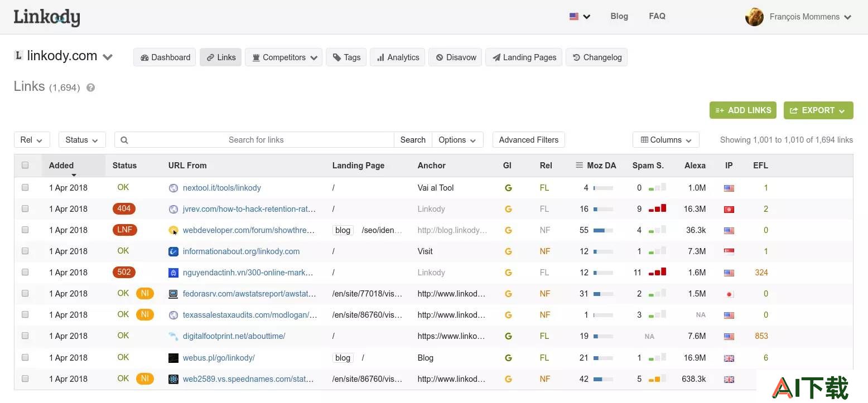Image resolution: width=868 pixels, height=403 pixels.
Task: Click the red 404 status badge
Action: click(x=124, y=208)
